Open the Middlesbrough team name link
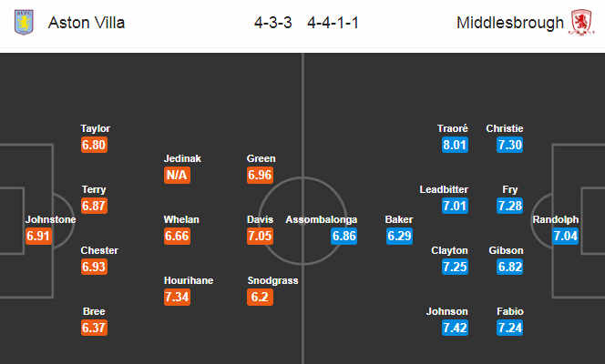 click(510, 23)
